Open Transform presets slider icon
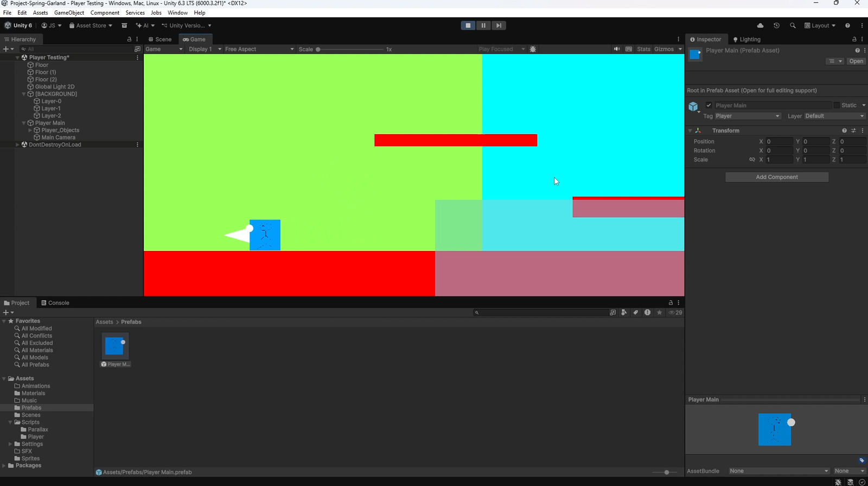 (853, 131)
